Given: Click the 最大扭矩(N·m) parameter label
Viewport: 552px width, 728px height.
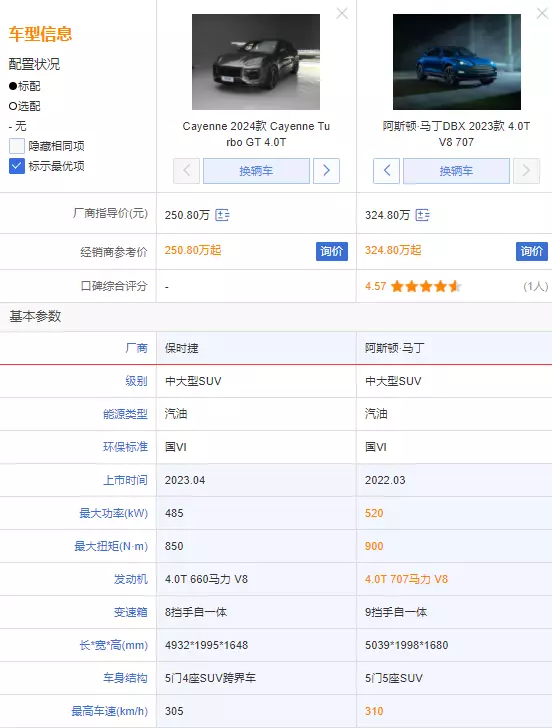Looking at the screenshot, I should pos(111,546).
